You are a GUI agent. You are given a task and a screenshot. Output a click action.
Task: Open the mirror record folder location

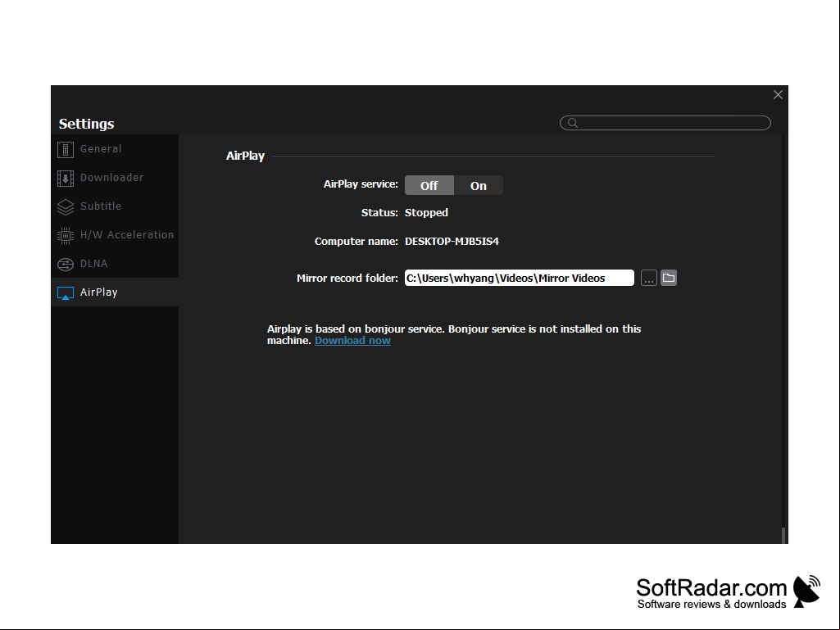[x=669, y=278]
